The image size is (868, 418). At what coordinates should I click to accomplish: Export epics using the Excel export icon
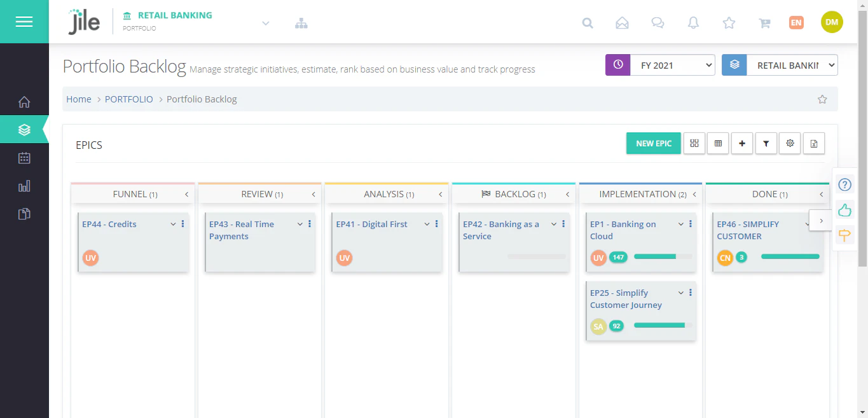click(814, 143)
